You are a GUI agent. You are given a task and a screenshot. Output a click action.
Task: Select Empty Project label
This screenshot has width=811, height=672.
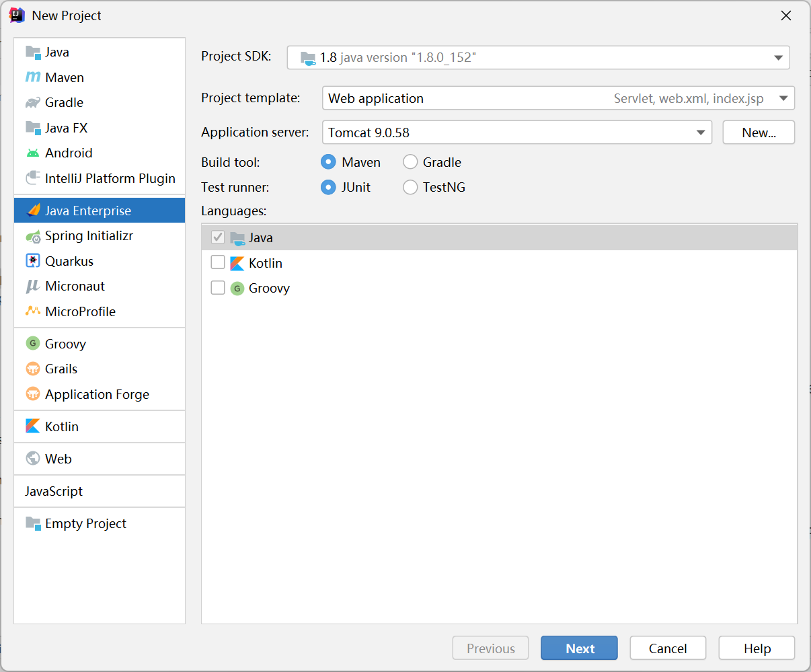(85, 523)
